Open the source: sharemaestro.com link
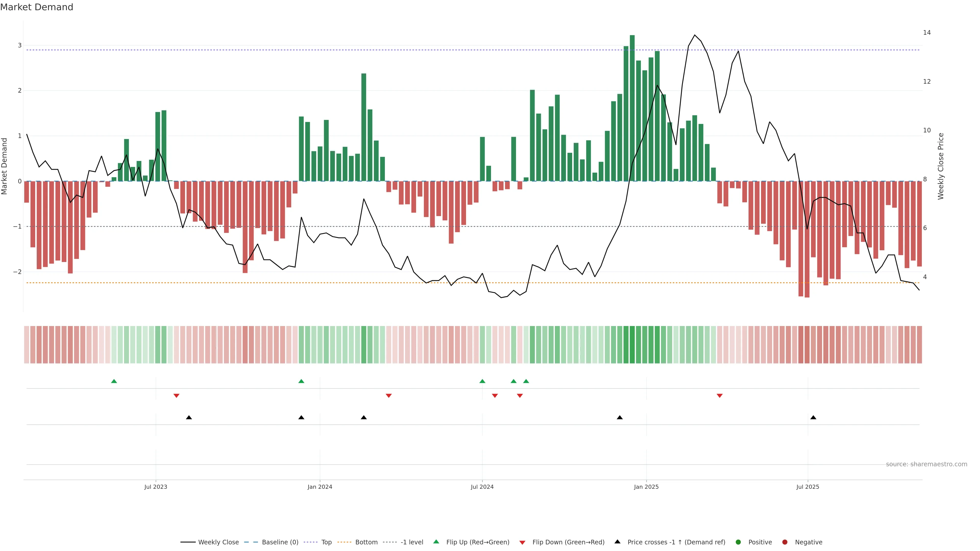The image size is (980, 551). coord(926,464)
